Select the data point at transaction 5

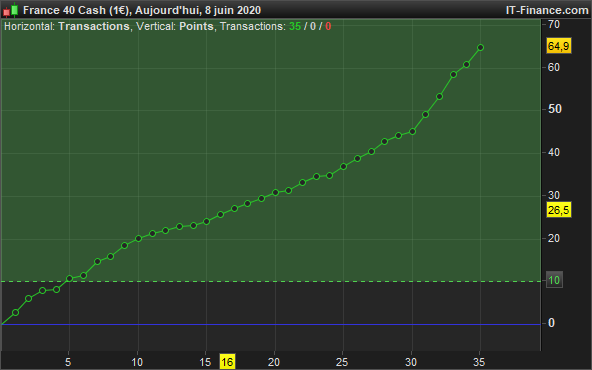[69, 279]
